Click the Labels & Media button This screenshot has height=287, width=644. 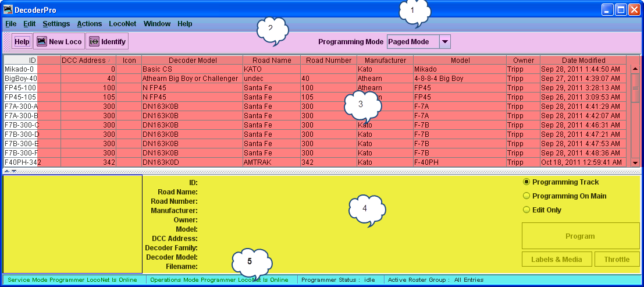(557, 260)
